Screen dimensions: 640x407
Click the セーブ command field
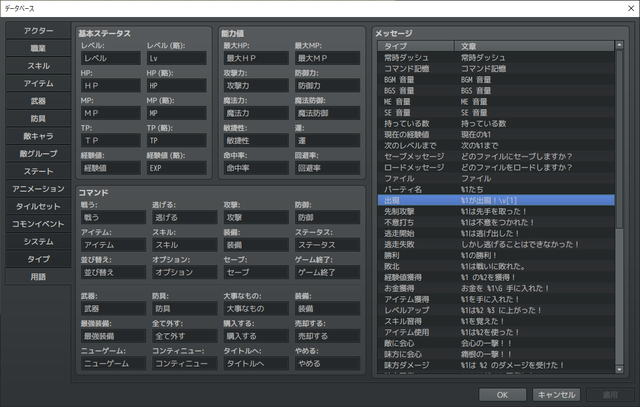coord(256,272)
